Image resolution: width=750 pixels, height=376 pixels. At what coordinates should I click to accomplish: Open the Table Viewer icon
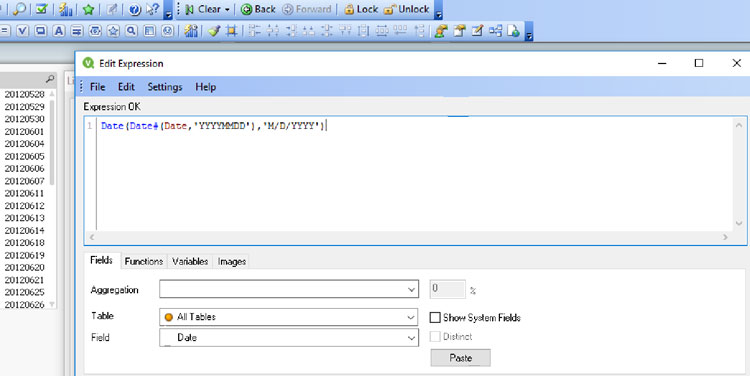tap(496, 31)
